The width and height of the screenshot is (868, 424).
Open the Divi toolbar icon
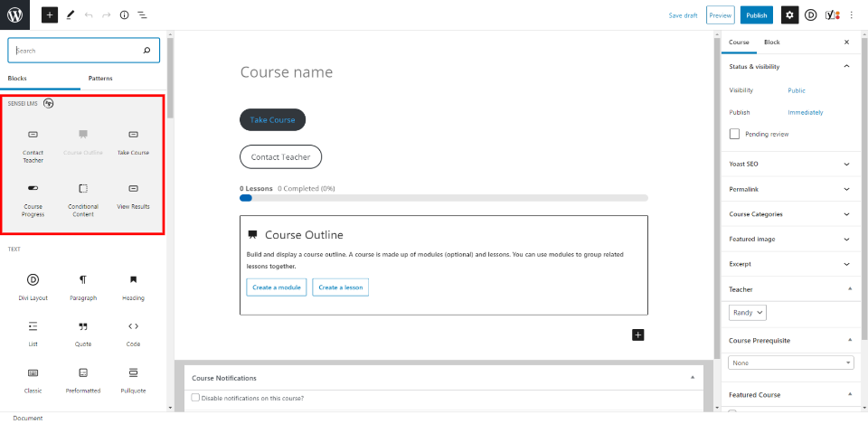[811, 15]
